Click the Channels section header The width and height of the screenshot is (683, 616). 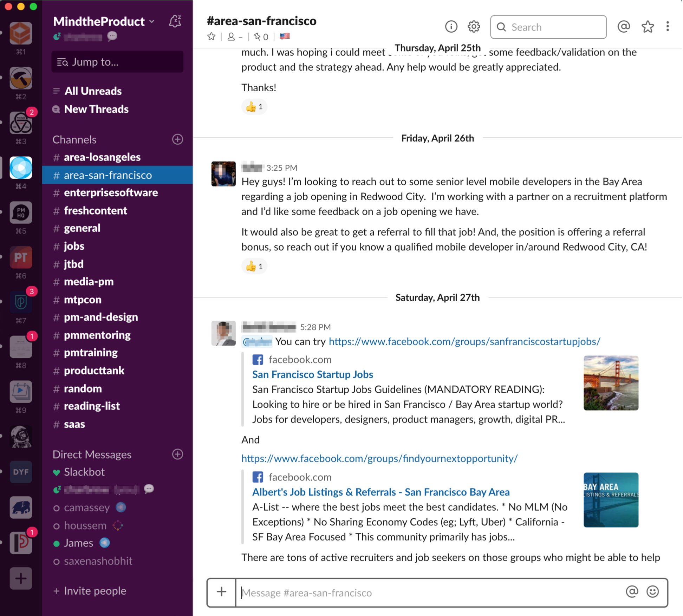(74, 139)
